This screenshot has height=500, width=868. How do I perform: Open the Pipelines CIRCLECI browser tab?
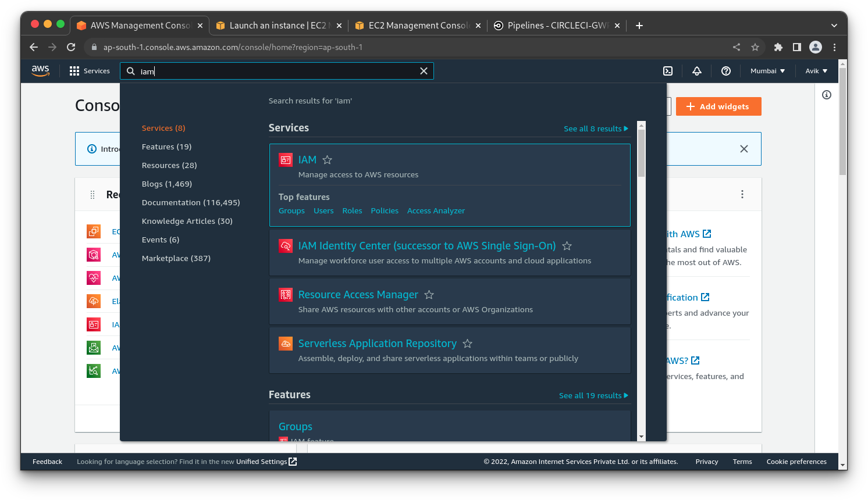click(x=553, y=25)
